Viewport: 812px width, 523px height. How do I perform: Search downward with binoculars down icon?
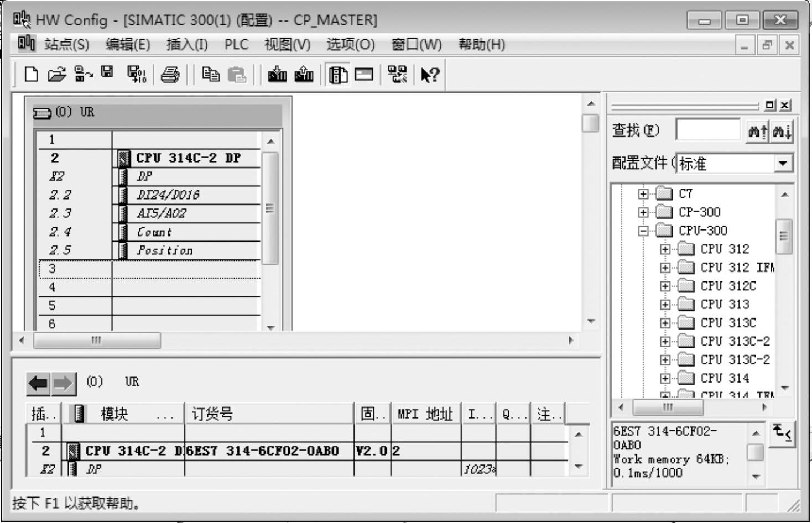coord(783,131)
